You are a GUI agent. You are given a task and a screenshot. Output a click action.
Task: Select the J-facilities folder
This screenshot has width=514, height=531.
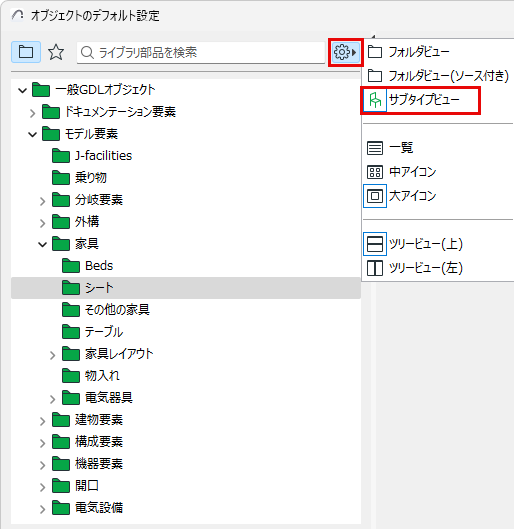(x=92, y=156)
